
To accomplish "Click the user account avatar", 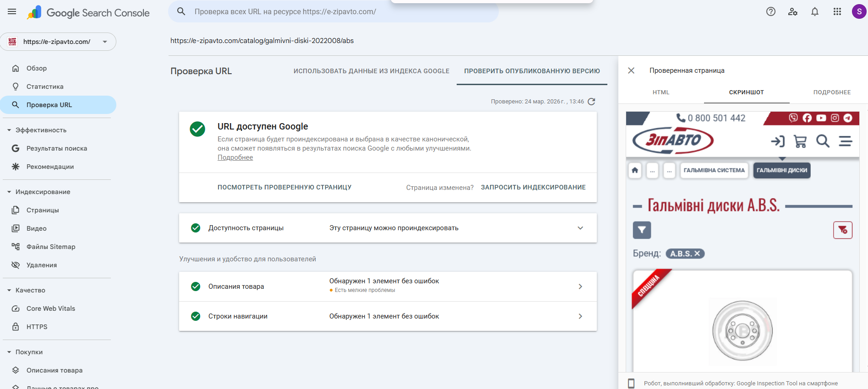I will pos(859,12).
